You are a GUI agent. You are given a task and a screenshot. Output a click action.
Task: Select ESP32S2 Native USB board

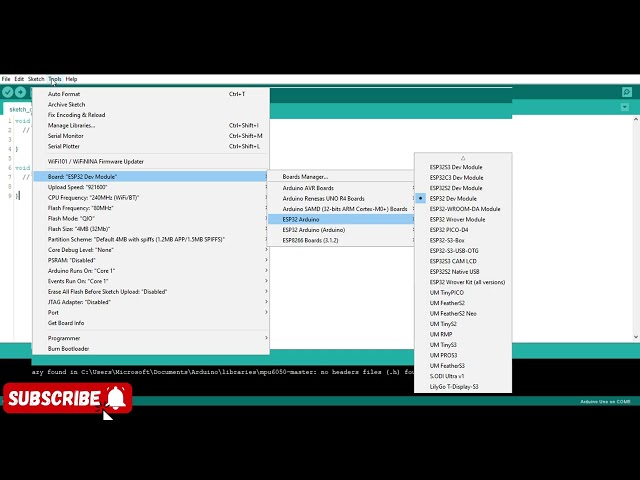click(x=463, y=272)
